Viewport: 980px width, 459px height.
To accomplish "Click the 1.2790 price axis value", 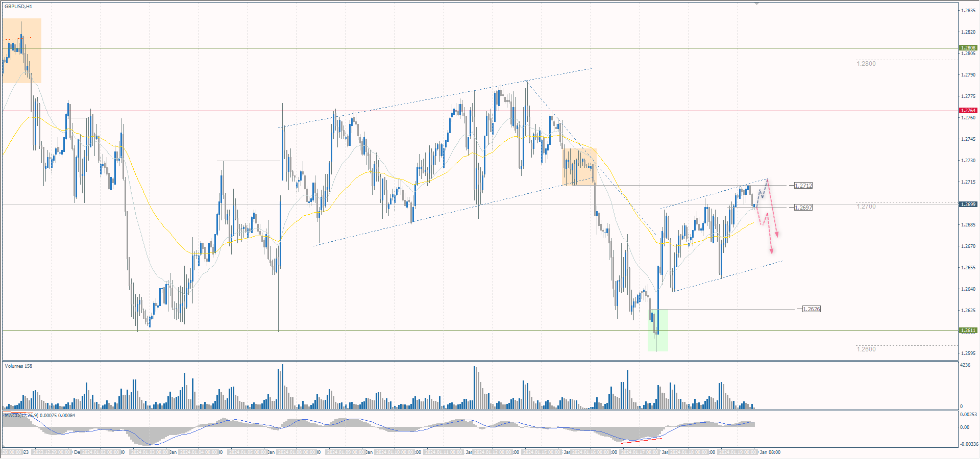I will 968,75.
